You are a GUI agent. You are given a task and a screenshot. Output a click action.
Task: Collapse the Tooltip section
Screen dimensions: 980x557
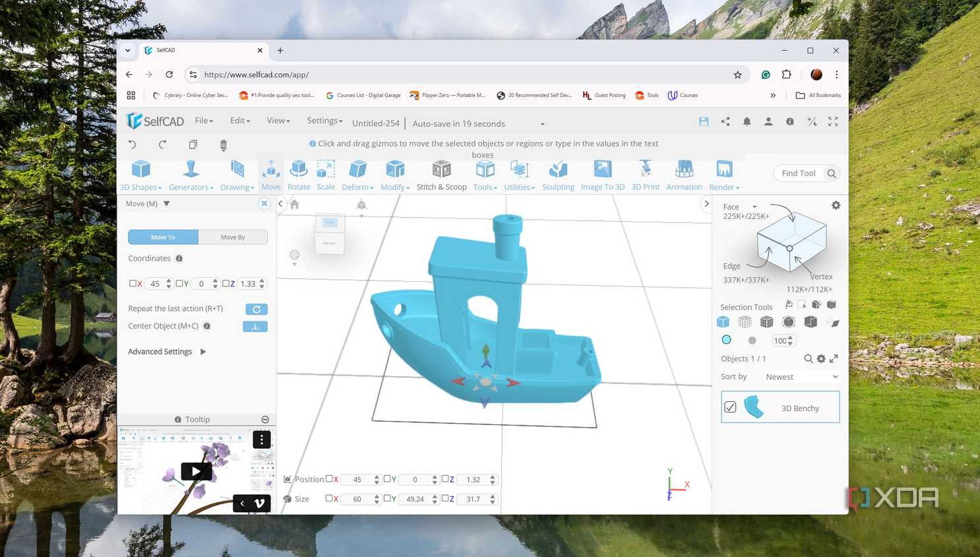pos(265,420)
